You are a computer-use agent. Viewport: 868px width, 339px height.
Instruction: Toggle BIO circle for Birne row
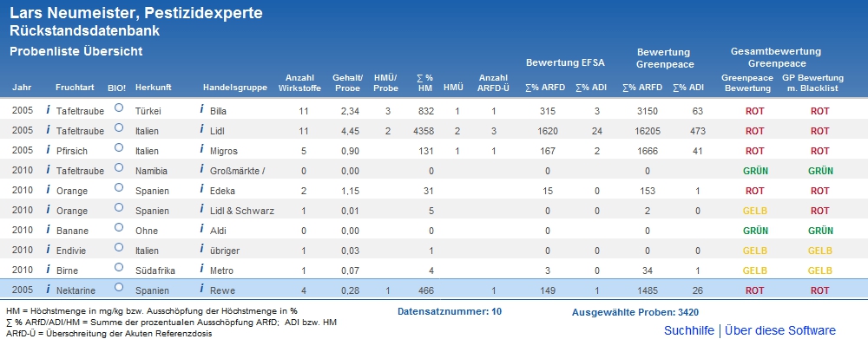point(118,267)
